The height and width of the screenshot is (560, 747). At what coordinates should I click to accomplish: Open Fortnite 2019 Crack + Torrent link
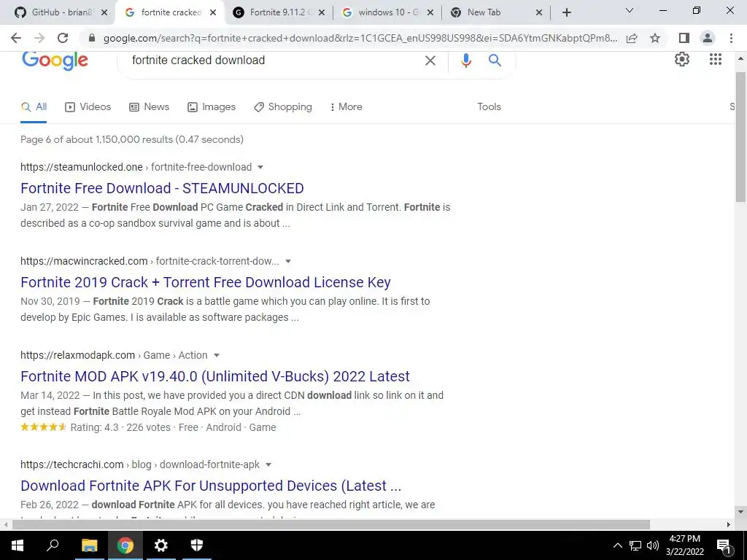pos(205,282)
